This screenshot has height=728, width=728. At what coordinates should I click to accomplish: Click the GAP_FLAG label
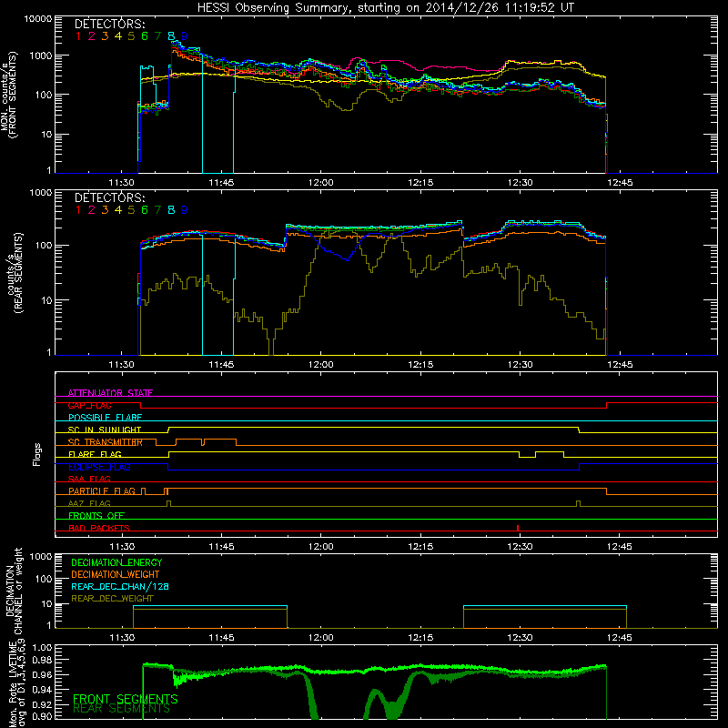(x=89, y=405)
